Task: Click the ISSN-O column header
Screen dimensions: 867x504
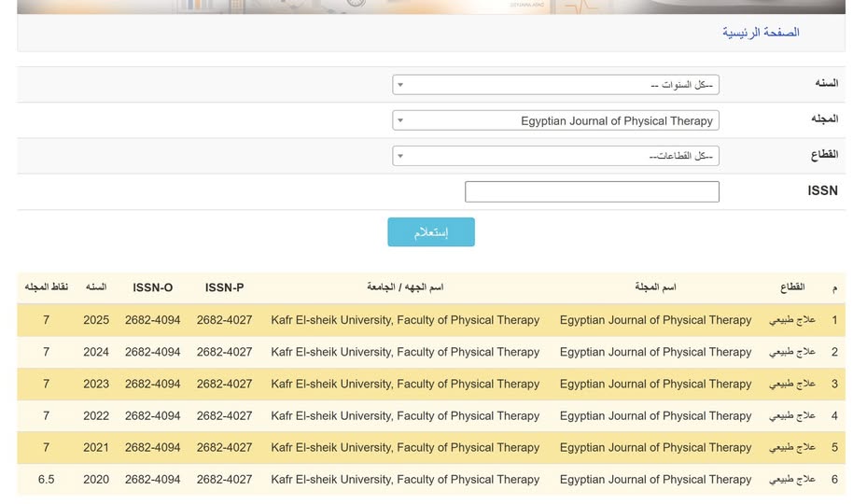Action: (152, 287)
